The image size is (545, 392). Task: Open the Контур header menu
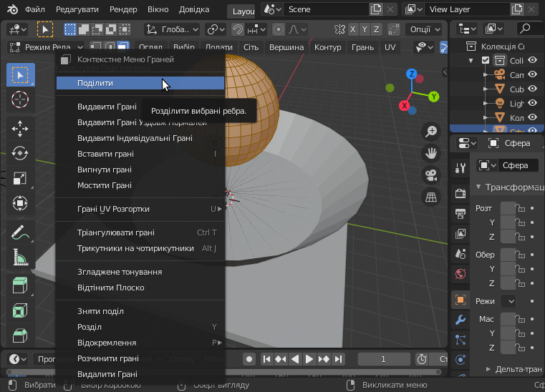point(327,47)
